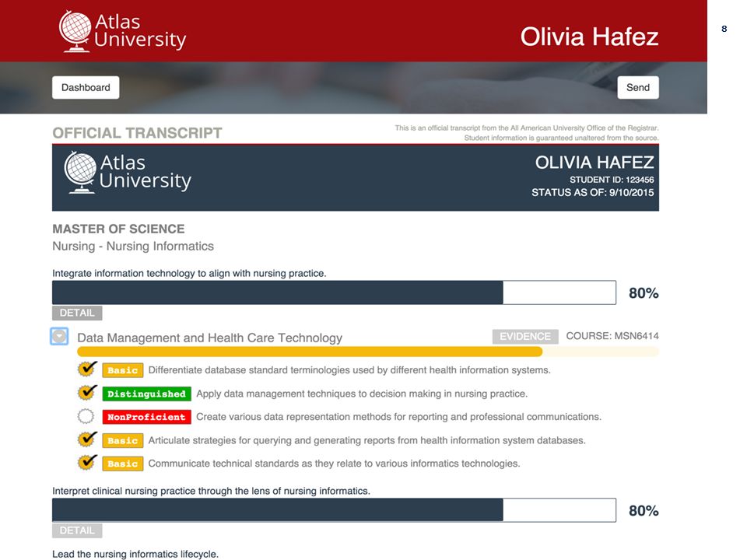Click the official transcript registrar disclaimer text
This screenshot has width=747, height=560.
(x=527, y=133)
